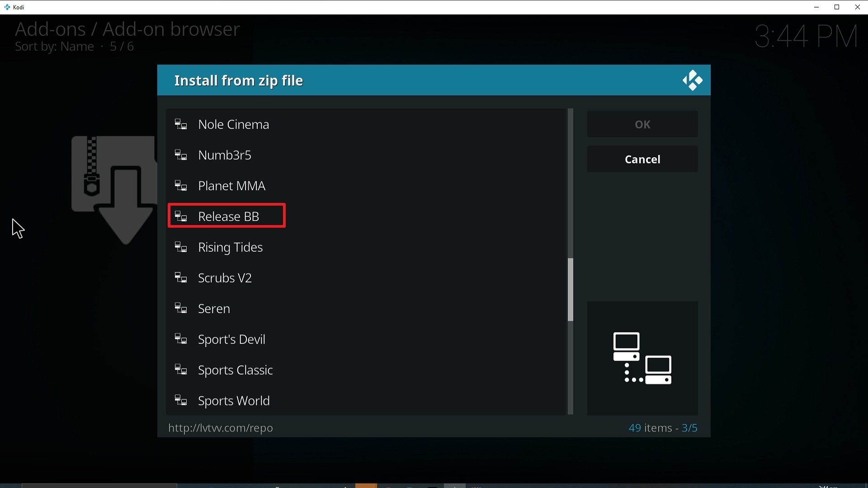Image resolution: width=868 pixels, height=488 pixels.
Task: Minimize the Kodi window
Action: [816, 7]
